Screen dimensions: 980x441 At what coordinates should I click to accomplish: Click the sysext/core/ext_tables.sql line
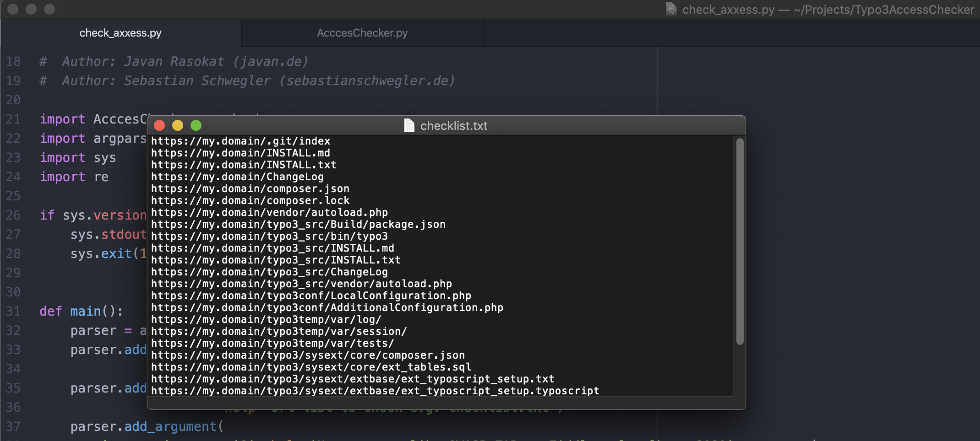click(311, 367)
